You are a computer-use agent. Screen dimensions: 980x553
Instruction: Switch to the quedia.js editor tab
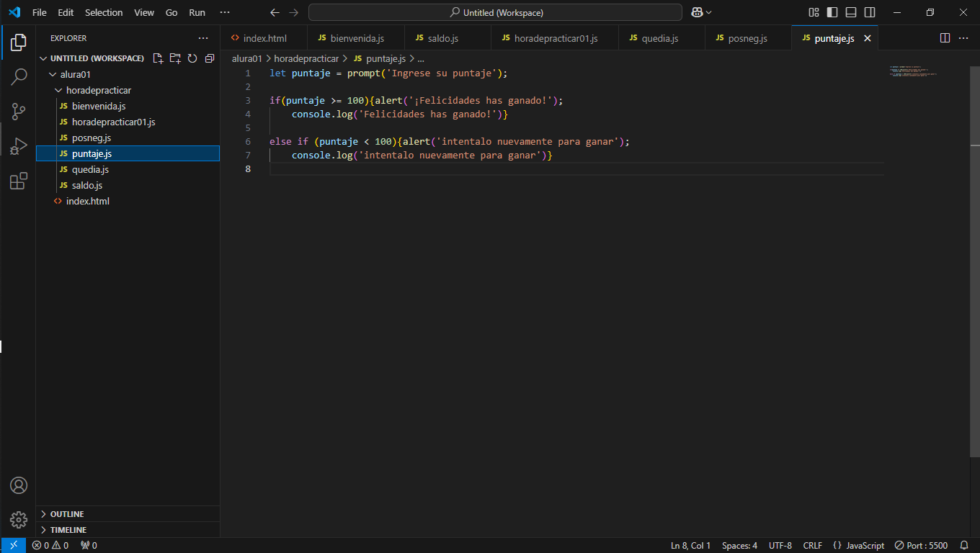click(x=661, y=38)
